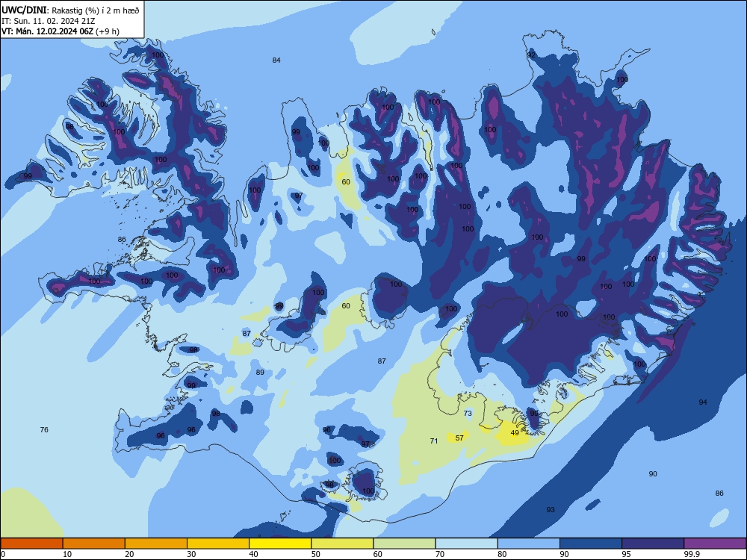Click the 'UWC/DINI' title text
The image size is (747, 560).
24,10
